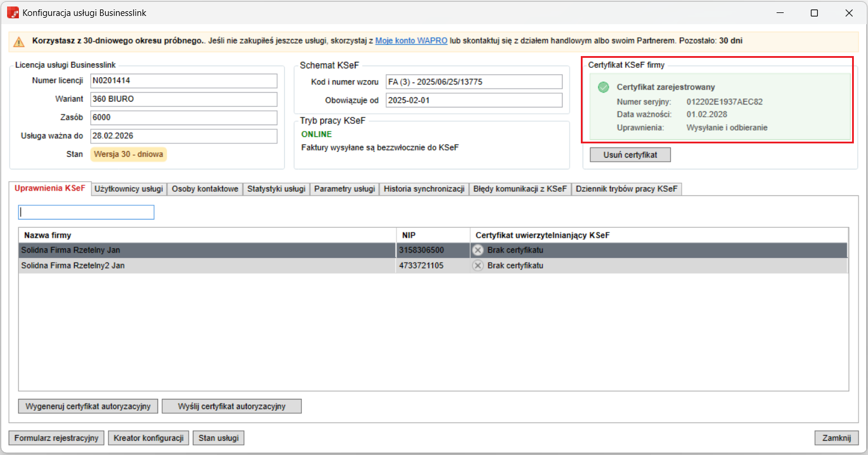Image resolution: width=868 pixels, height=455 pixels.
Task: Click Wyślij certyfikat autoryzacyjny button
Action: 232,407
